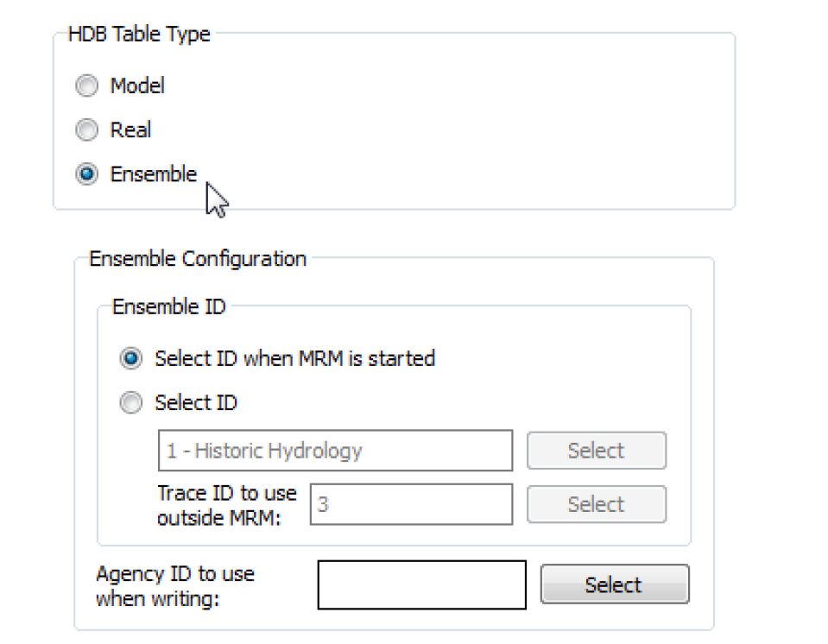Choose the Real table type option
This screenshot has width=828, height=644.
tap(86, 130)
